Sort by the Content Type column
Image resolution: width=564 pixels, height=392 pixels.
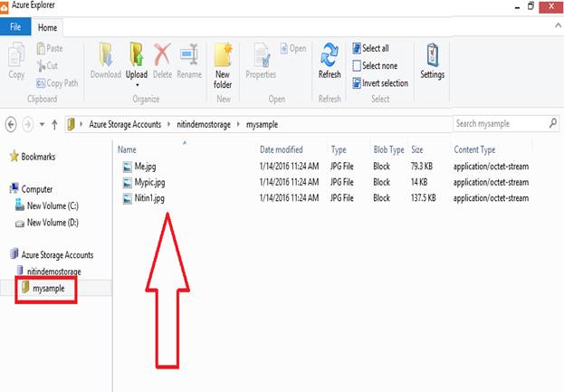click(474, 149)
